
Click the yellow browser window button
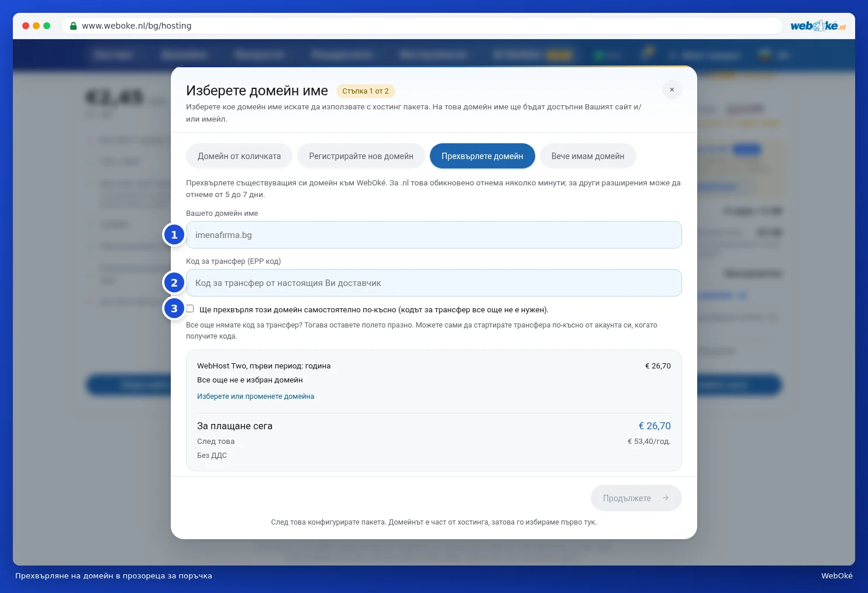coord(36,26)
